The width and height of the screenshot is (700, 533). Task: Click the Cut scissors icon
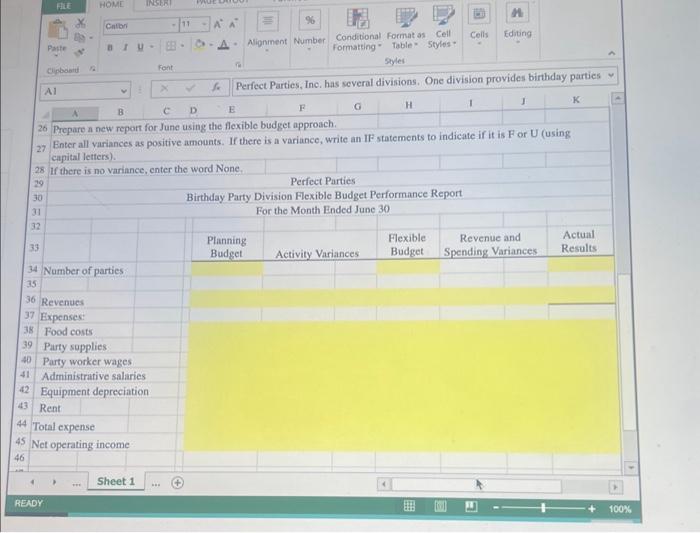81,22
